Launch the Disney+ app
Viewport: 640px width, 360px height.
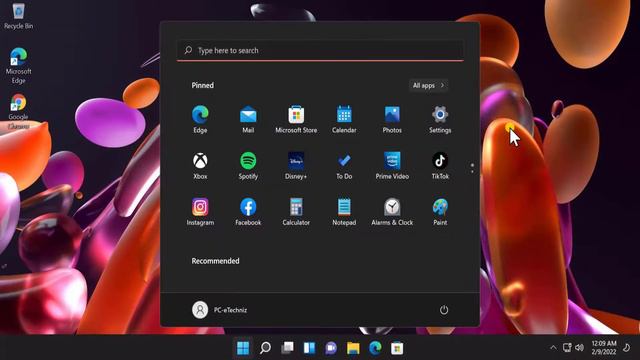click(x=296, y=165)
